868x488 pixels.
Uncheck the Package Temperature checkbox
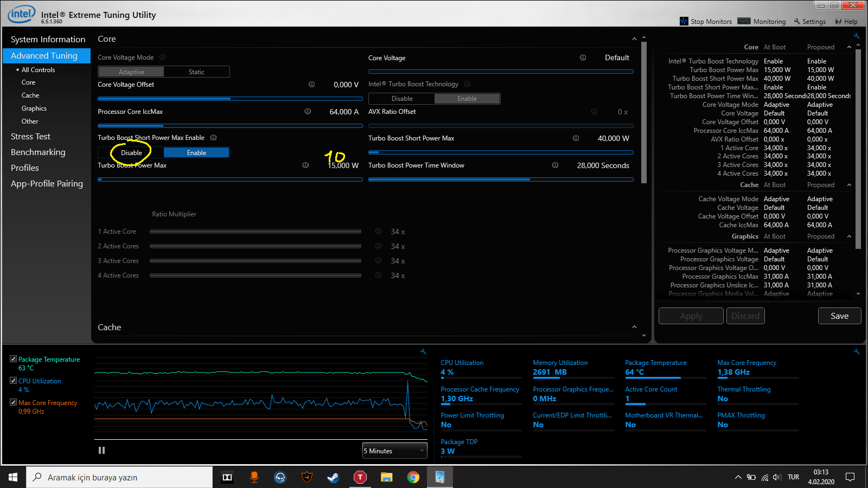point(13,359)
